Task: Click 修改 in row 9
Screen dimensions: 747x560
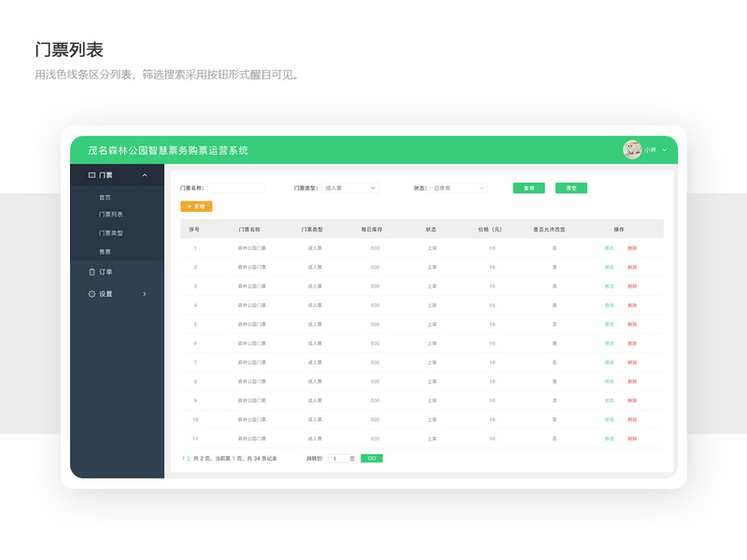Action: [x=610, y=400]
